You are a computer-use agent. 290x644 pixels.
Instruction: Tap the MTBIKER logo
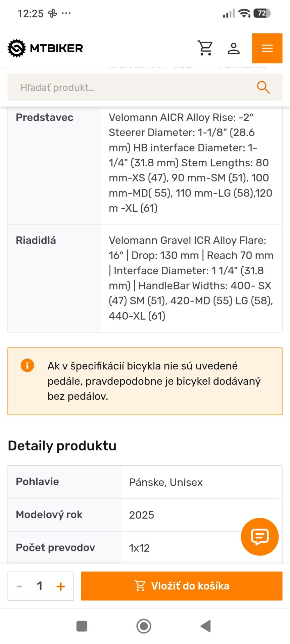click(45, 48)
